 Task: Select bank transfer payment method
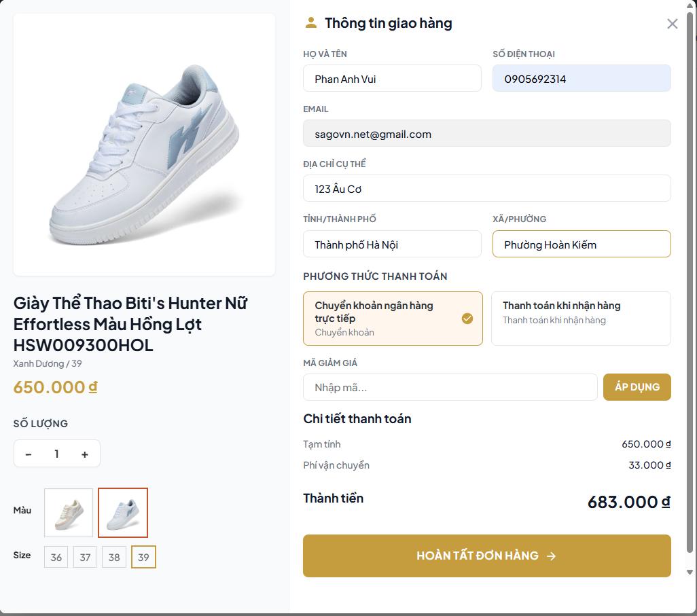[393, 319]
